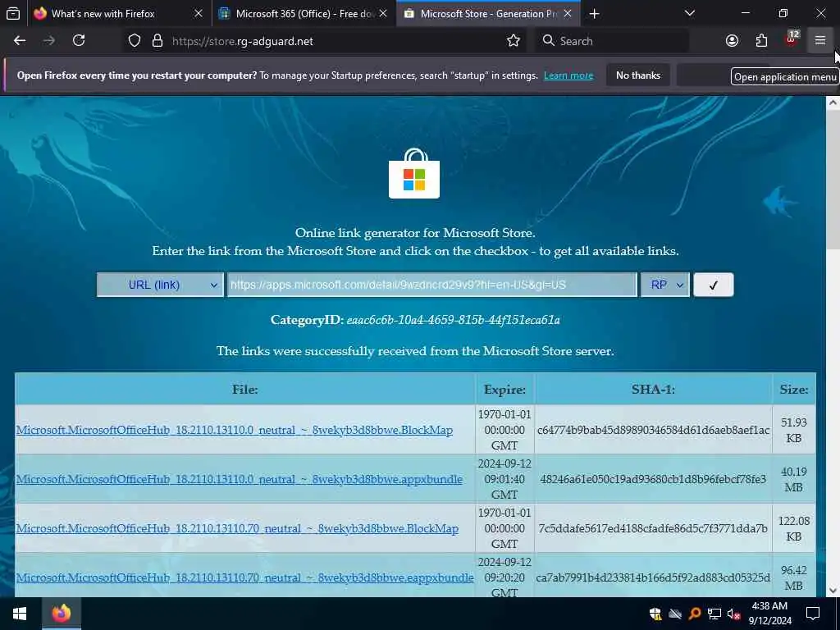Image resolution: width=840 pixels, height=630 pixels.
Task: Close the What's new with Firefox tab
Action: (x=199, y=14)
